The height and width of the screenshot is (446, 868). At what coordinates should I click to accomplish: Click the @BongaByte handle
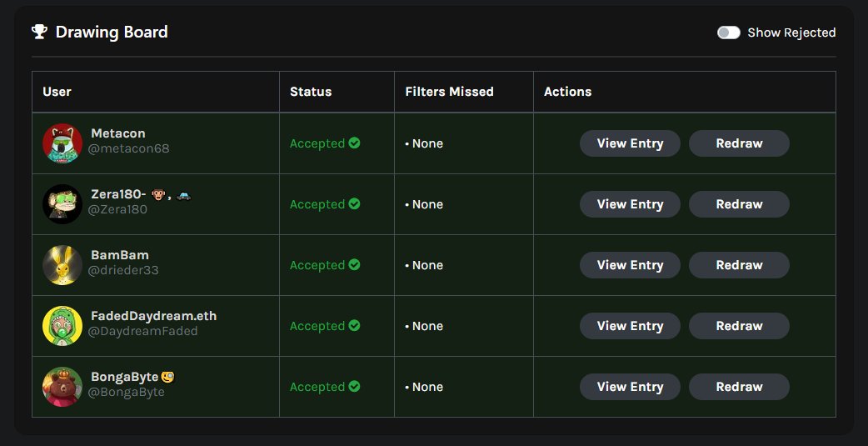(127, 393)
